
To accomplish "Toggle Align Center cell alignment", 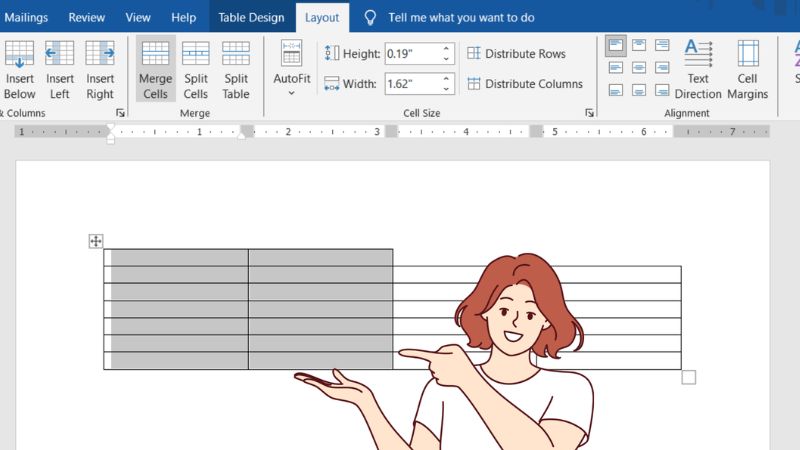I will tap(638, 67).
